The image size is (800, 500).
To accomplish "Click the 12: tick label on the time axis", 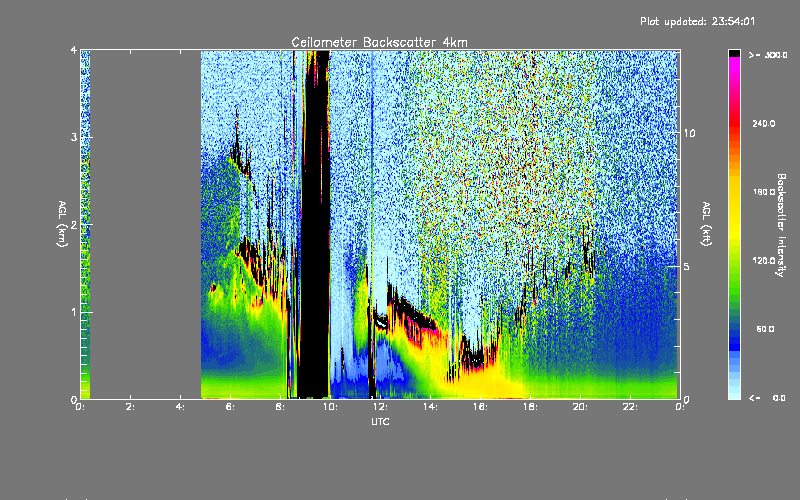I will (380, 407).
